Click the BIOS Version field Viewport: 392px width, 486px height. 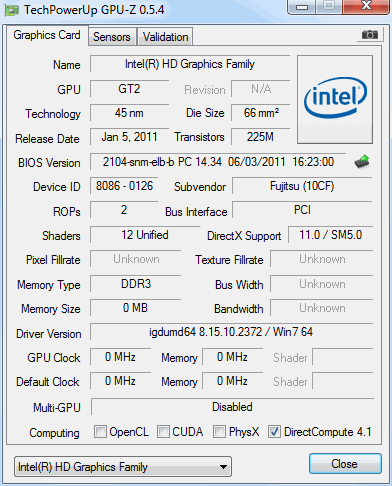pyautogui.click(x=218, y=162)
